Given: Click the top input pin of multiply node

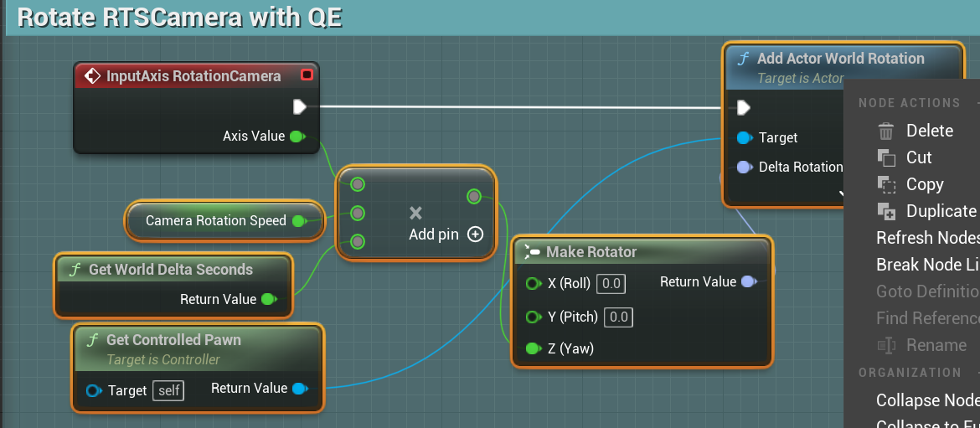Looking at the screenshot, I should click(358, 184).
